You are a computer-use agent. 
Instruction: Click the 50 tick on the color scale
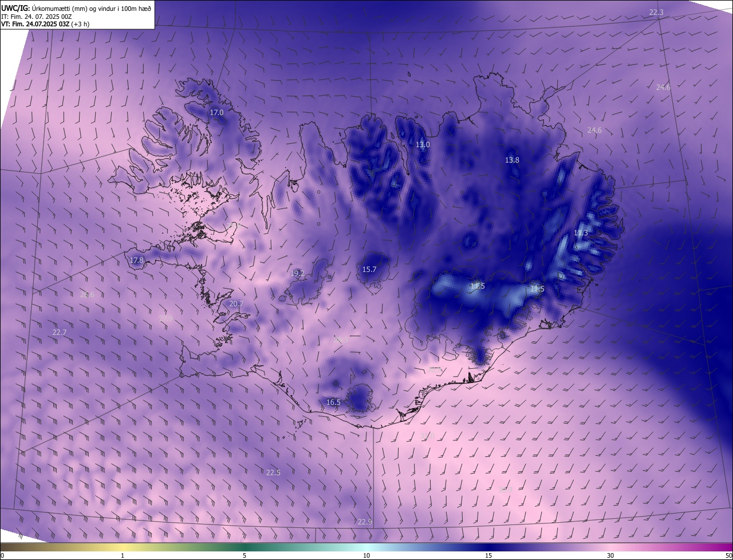pos(728,556)
